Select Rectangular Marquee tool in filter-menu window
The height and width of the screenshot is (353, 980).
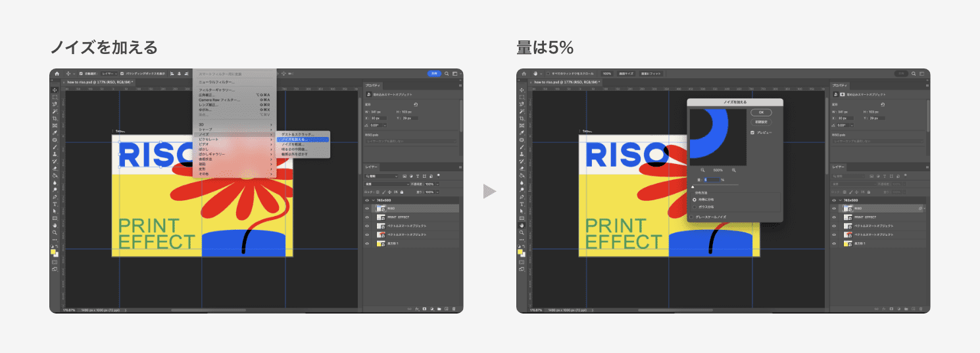coord(55,97)
